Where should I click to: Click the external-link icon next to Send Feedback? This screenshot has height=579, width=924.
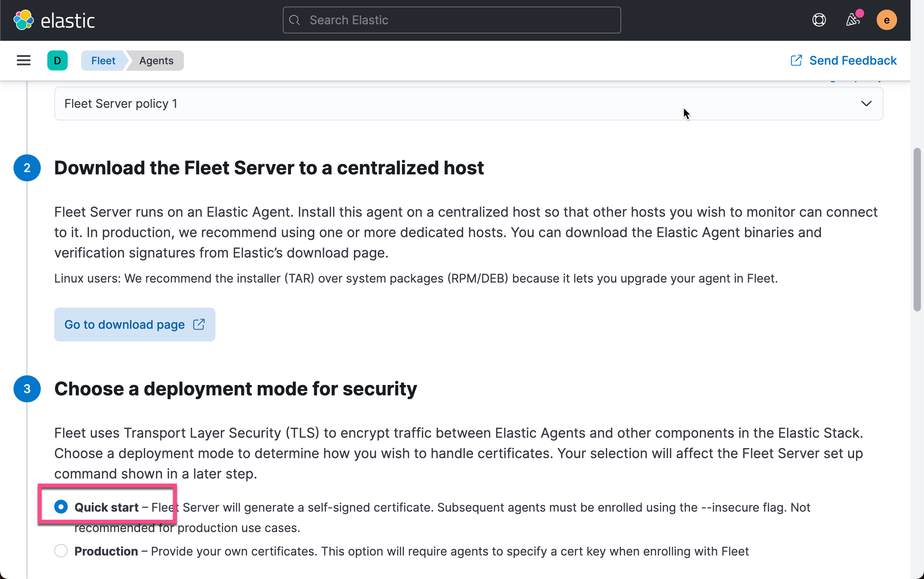click(x=796, y=60)
